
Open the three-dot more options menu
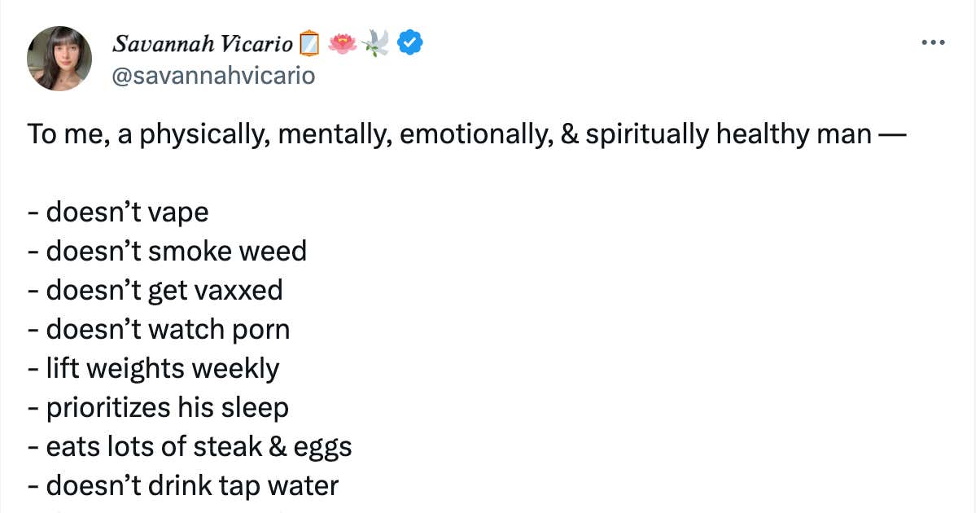[933, 42]
